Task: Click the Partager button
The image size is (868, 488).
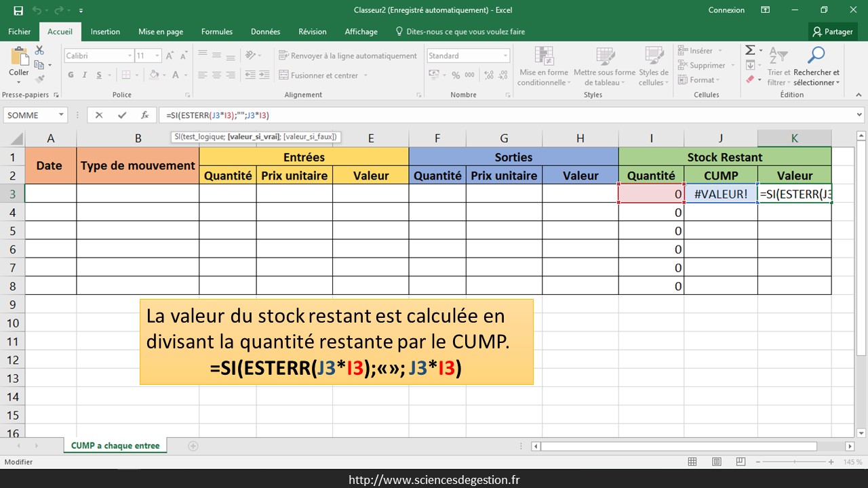Action: (833, 32)
